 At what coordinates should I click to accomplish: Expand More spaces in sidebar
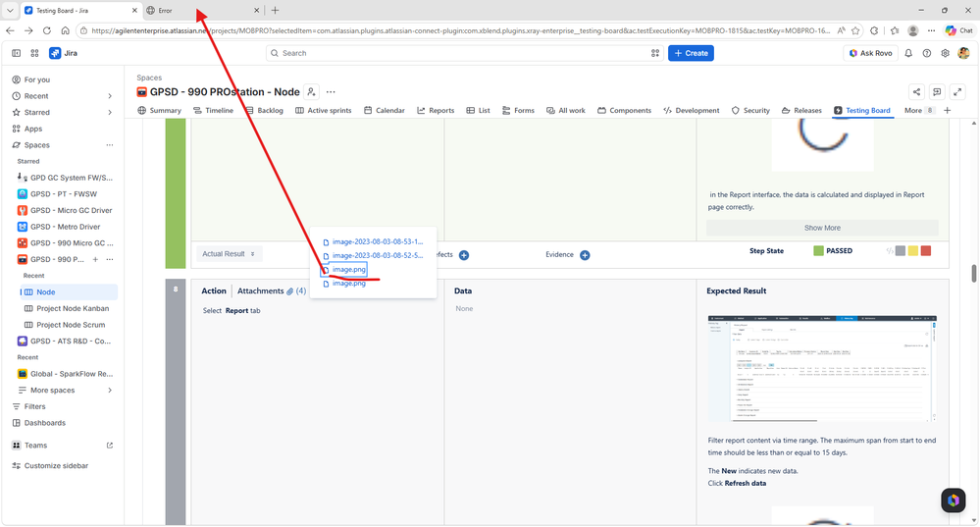63,390
